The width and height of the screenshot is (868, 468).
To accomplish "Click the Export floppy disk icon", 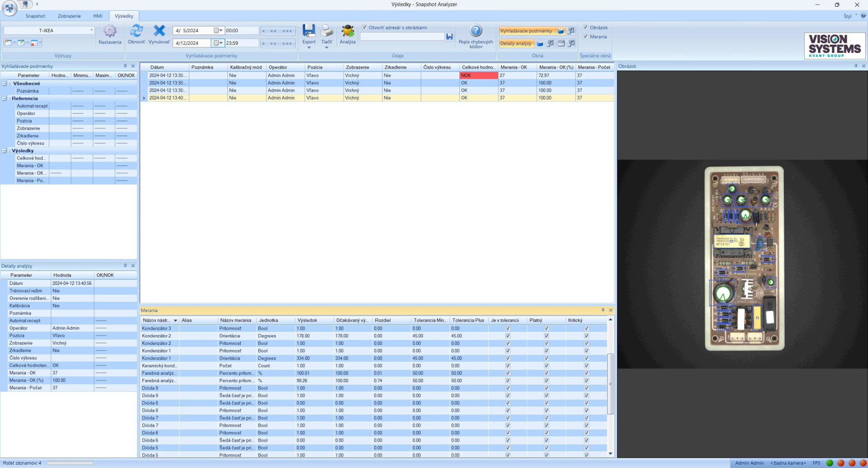I will (309, 31).
